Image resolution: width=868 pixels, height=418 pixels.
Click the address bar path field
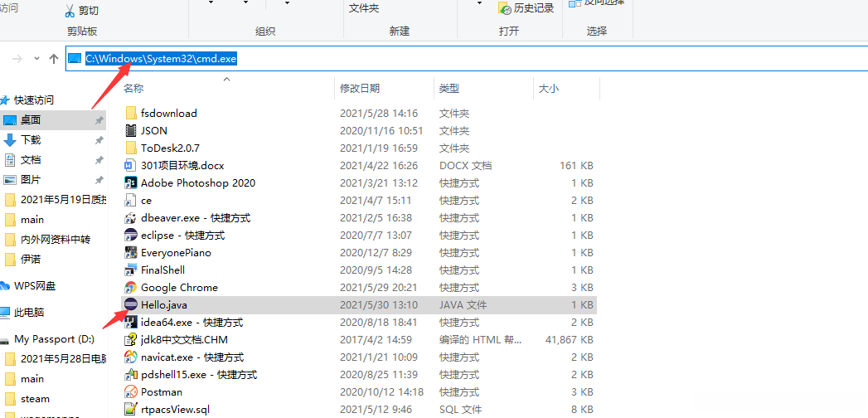coord(466,59)
